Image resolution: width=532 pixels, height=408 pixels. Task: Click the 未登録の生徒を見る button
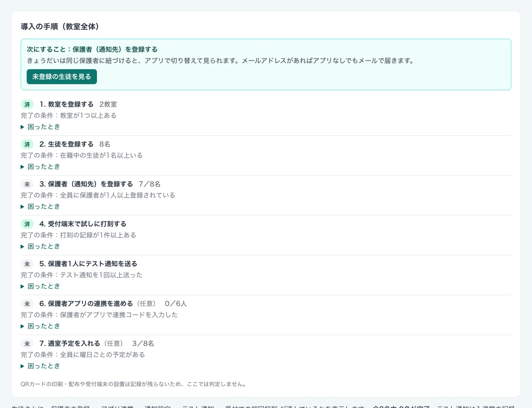pyautogui.click(x=62, y=77)
